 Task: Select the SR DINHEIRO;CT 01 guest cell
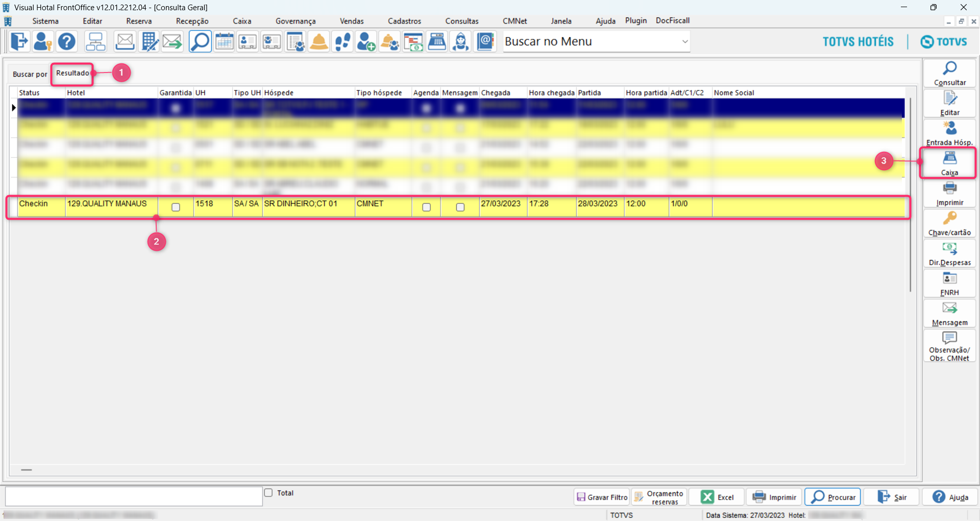pyautogui.click(x=308, y=207)
